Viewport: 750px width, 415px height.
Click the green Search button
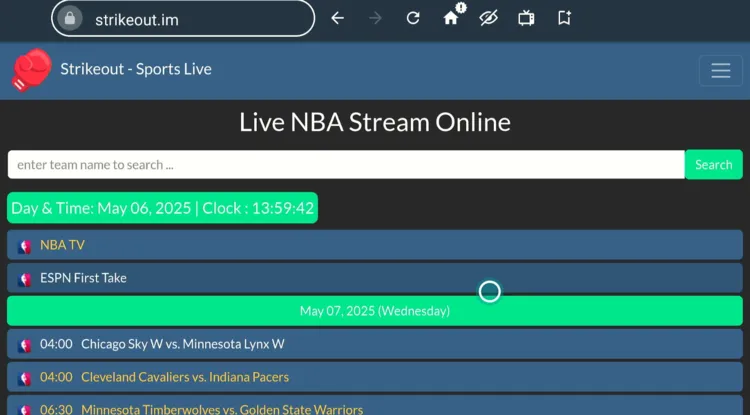coord(714,165)
